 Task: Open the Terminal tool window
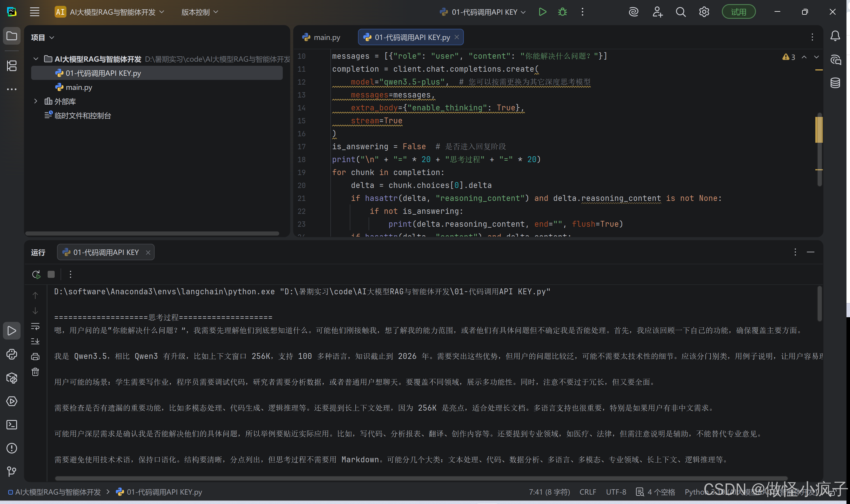12,424
